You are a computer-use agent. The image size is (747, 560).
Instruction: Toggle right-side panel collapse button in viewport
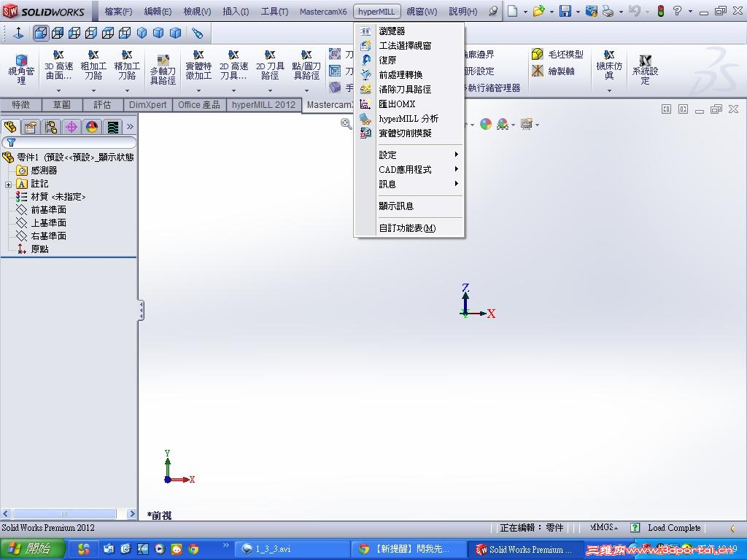683,109
